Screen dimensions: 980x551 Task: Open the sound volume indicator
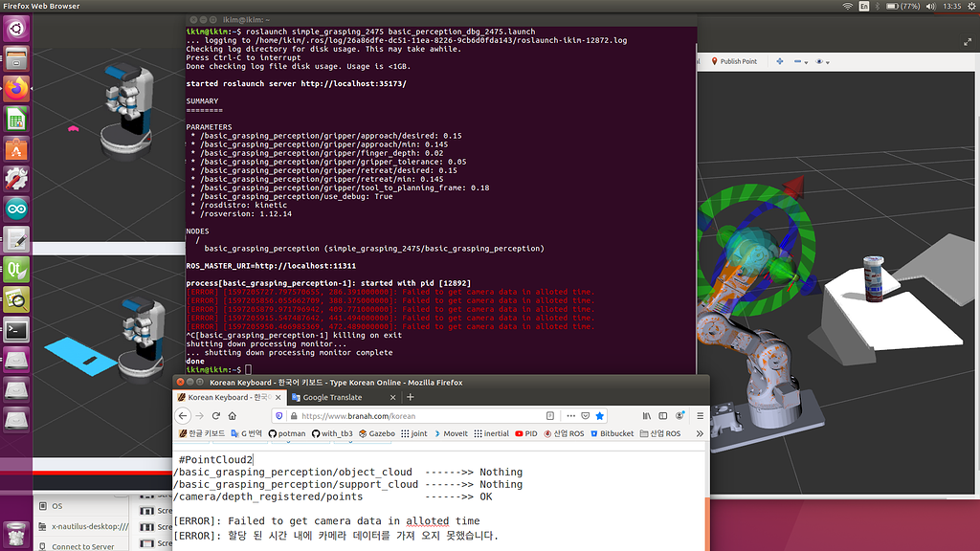[x=930, y=7]
